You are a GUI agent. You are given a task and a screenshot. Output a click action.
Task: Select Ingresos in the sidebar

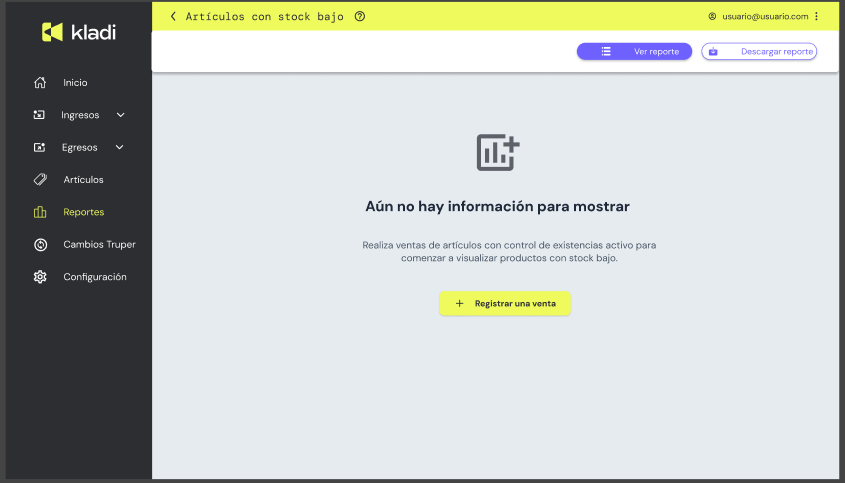point(79,115)
